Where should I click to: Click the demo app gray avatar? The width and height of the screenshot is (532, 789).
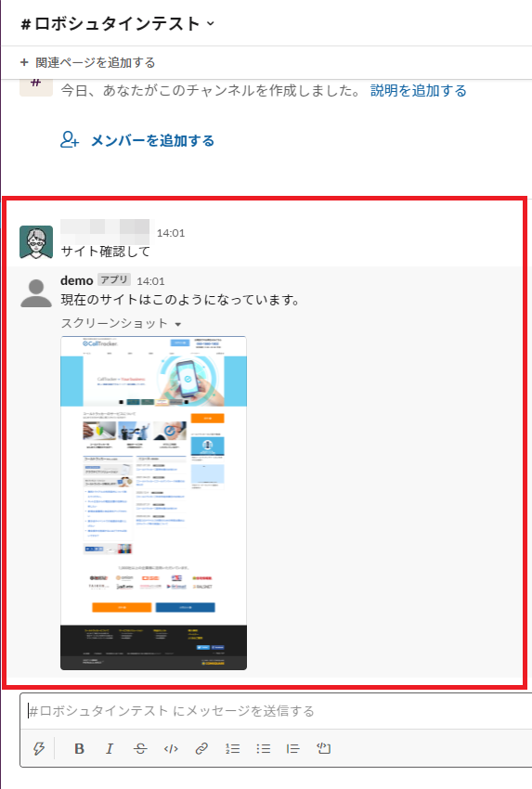point(36,292)
